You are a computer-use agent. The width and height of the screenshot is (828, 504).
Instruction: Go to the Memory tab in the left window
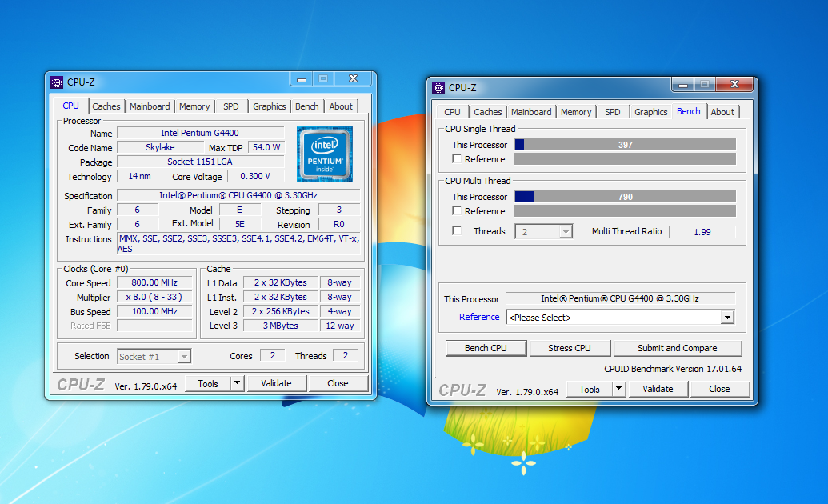click(194, 106)
